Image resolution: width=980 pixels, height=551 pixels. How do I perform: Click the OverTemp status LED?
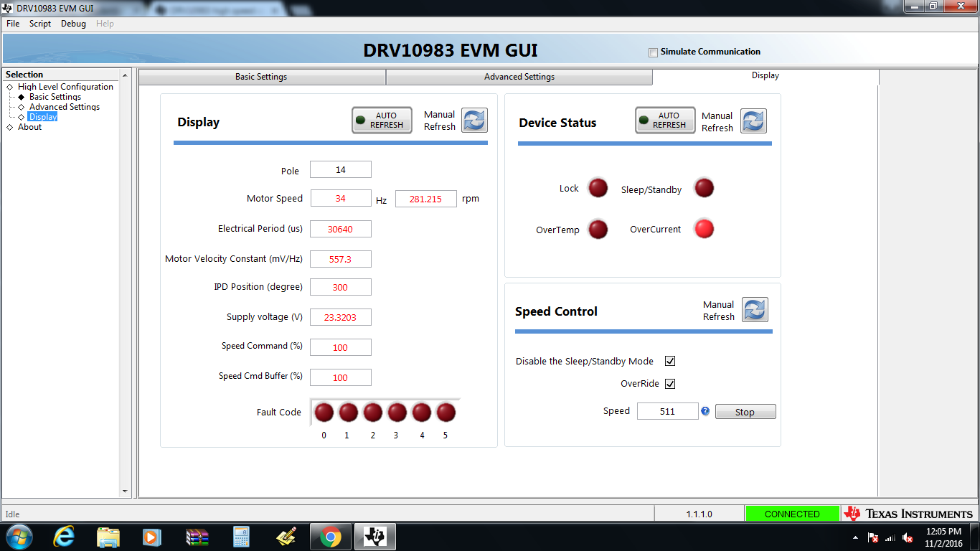tap(598, 230)
